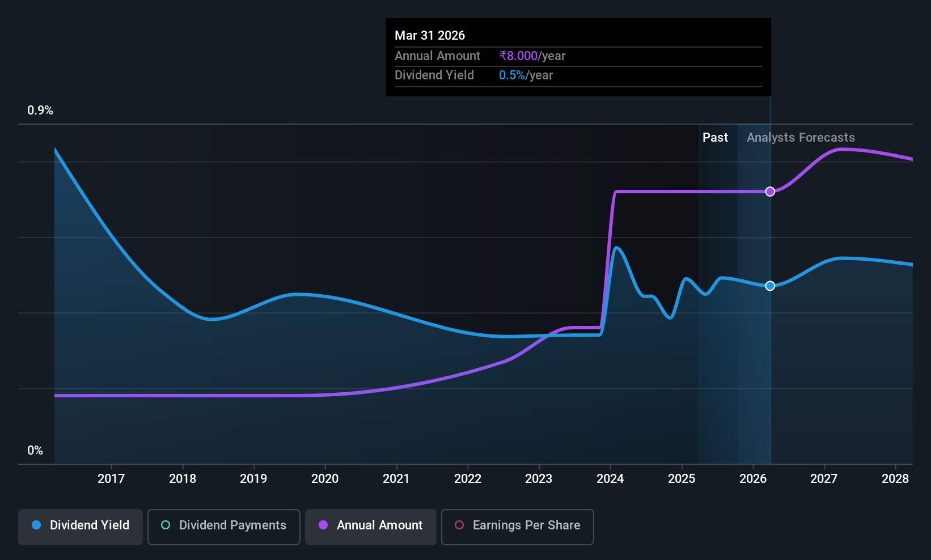Click the purple Annual Amount legend dot
Screen dimensions: 931x560
[323, 525]
